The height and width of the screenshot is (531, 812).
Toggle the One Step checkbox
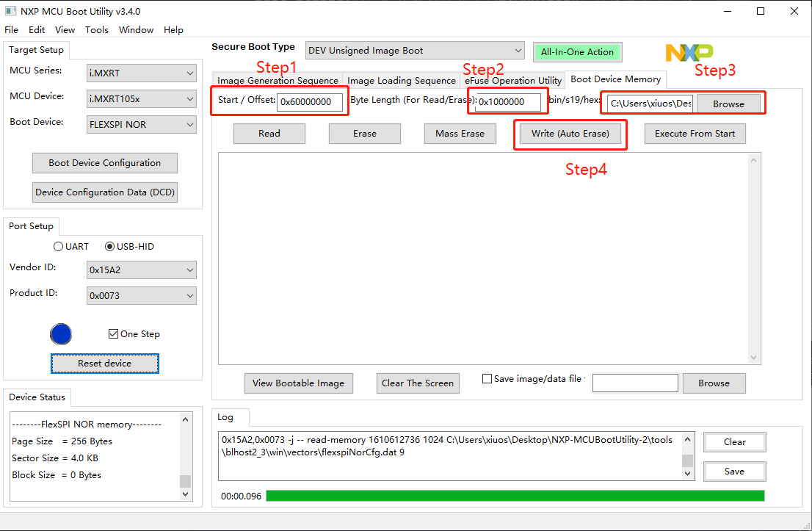[113, 333]
